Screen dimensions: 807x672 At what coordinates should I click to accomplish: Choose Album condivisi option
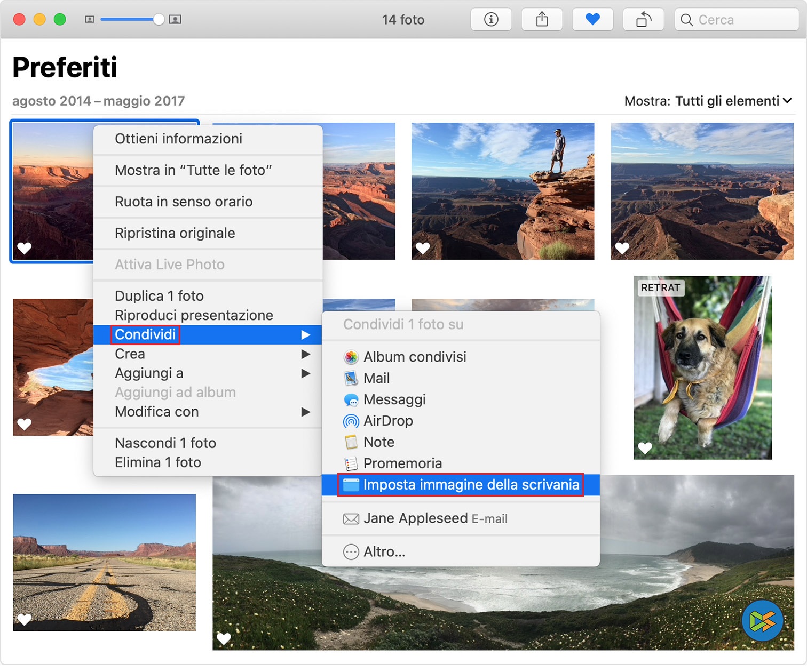414,357
